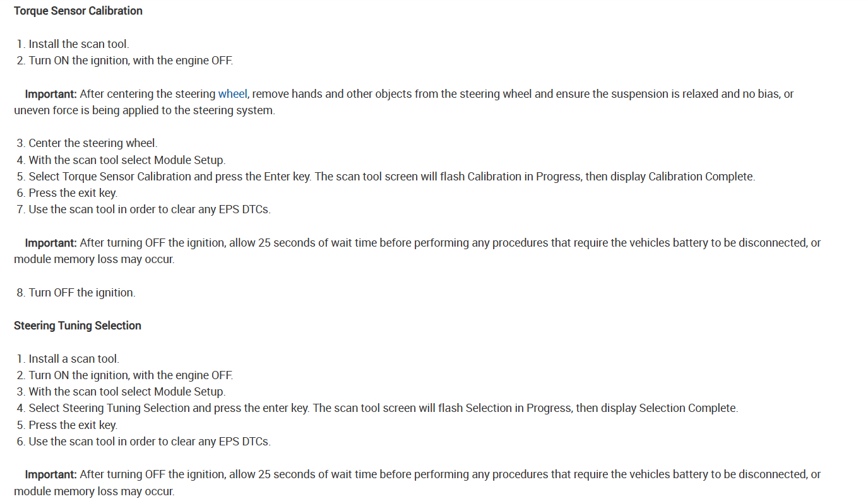
Task: Click the blue "wheel" hyperlink
Action: (x=232, y=94)
